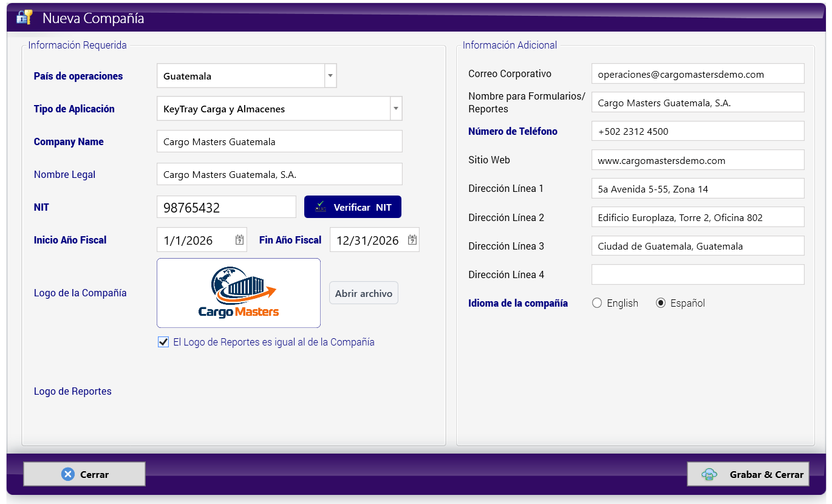
Task: Click the Logo de Reportes label
Action: coord(73,391)
